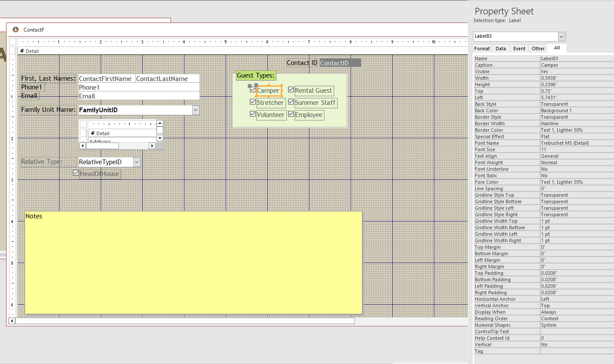Select the 'Stretcher' label
The width and height of the screenshot is (614, 364).
(271, 103)
